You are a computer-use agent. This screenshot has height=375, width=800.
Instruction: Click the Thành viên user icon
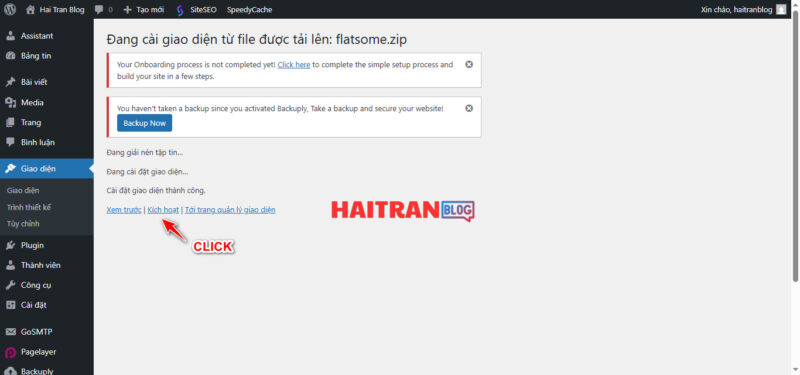(10, 265)
